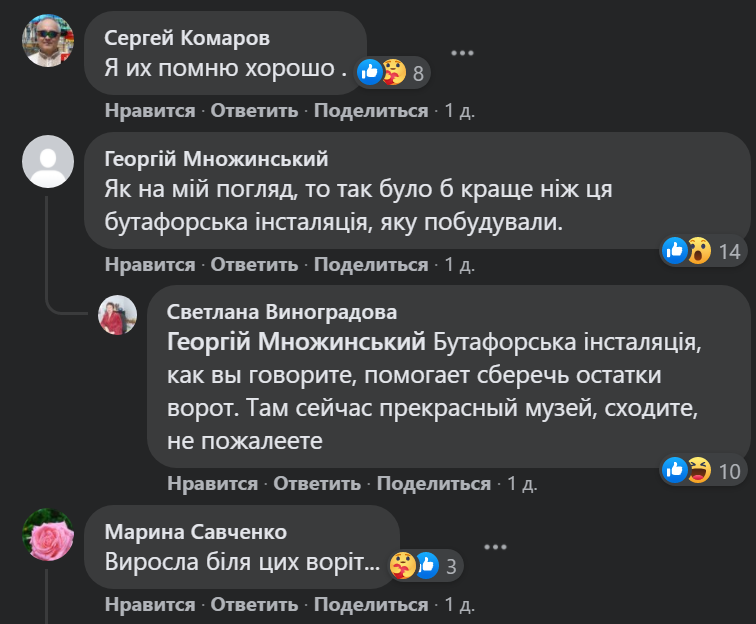Screen dimensions: 756x624
Task: Open Марина Савченко's rose profile picture
Action: (48, 535)
